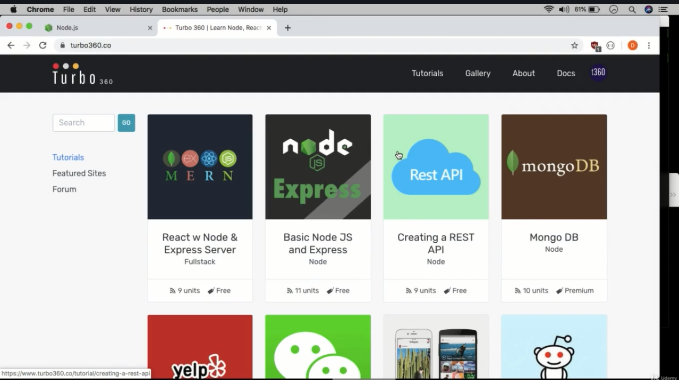
Task: Click the red shield extension icon
Action: pos(595,46)
